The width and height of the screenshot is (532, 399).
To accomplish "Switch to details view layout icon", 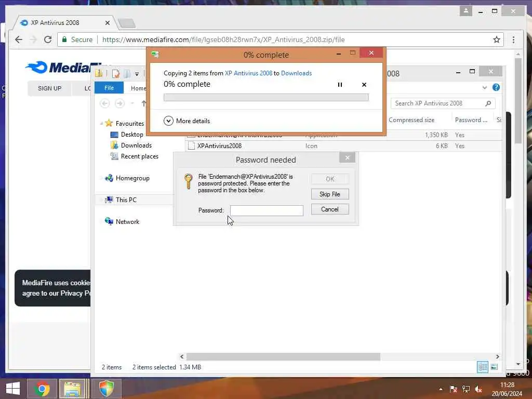I will pos(483,367).
